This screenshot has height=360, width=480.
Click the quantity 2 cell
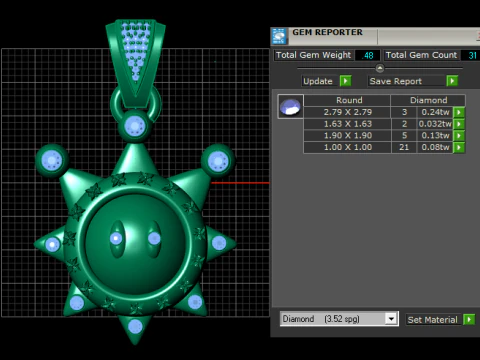coord(404,124)
